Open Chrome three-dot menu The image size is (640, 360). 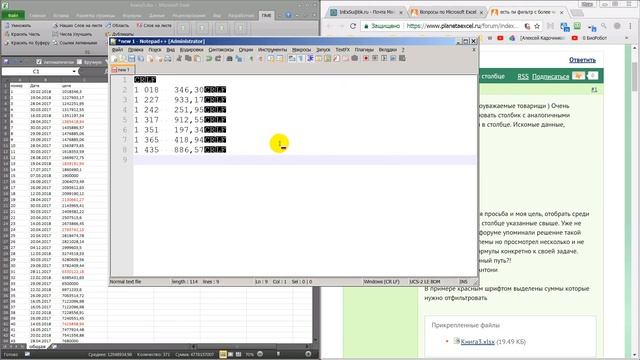pos(631,26)
